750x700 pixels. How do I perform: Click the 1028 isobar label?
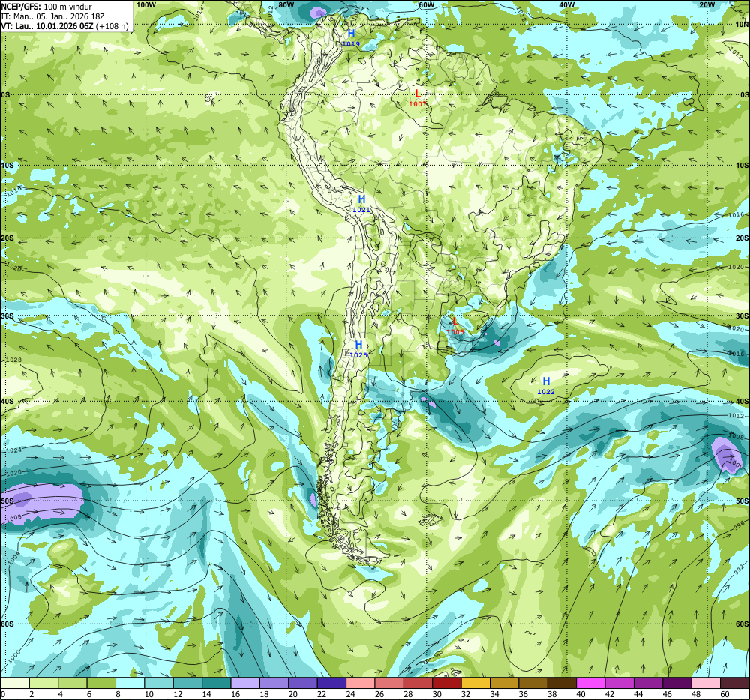pyautogui.click(x=13, y=360)
